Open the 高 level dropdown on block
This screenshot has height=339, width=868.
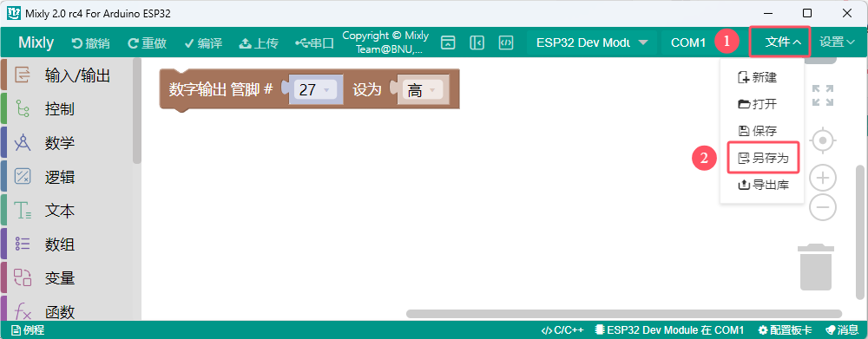(x=423, y=90)
